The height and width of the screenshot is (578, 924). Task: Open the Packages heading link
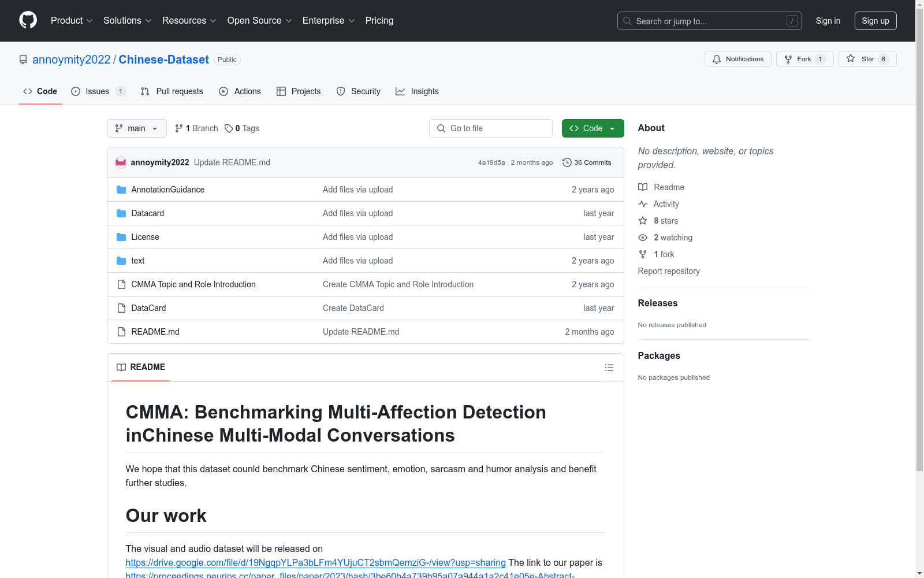coord(659,355)
